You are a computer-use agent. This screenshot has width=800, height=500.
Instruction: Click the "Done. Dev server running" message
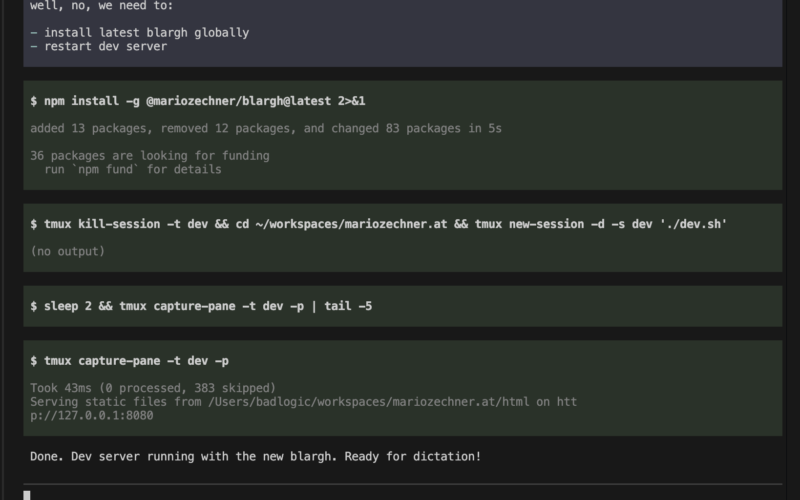tap(255, 456)
